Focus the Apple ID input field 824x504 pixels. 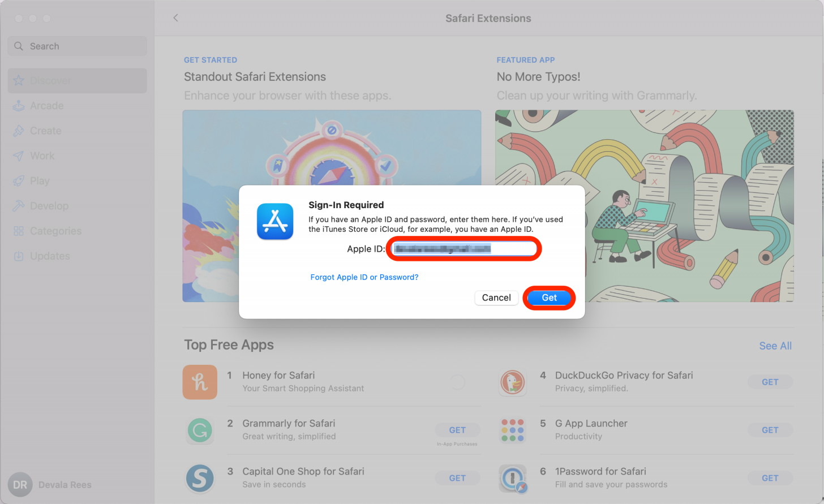coord(464,249)
